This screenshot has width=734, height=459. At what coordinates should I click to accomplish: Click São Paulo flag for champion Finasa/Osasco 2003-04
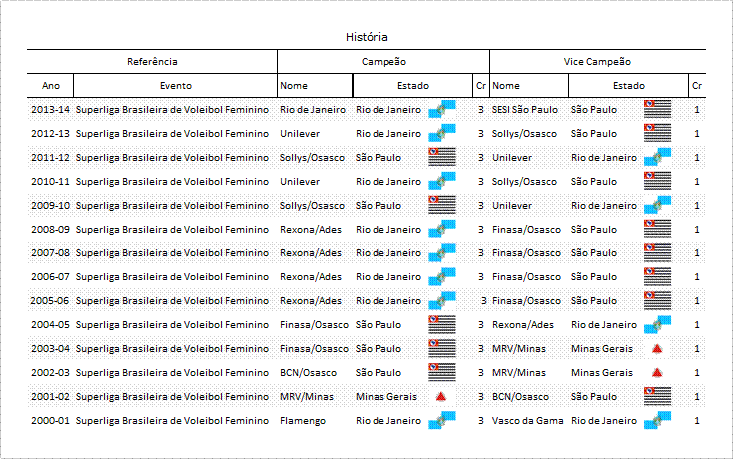[442, 348]
